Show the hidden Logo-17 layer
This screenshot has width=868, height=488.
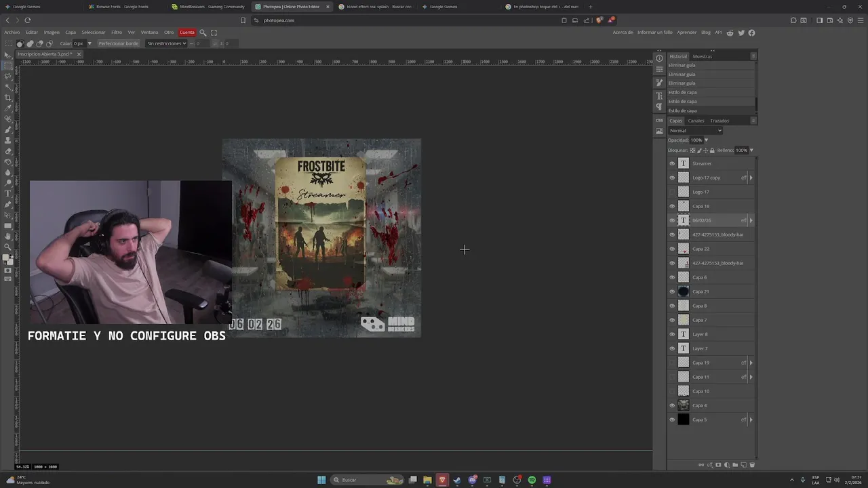pos(672,192)
